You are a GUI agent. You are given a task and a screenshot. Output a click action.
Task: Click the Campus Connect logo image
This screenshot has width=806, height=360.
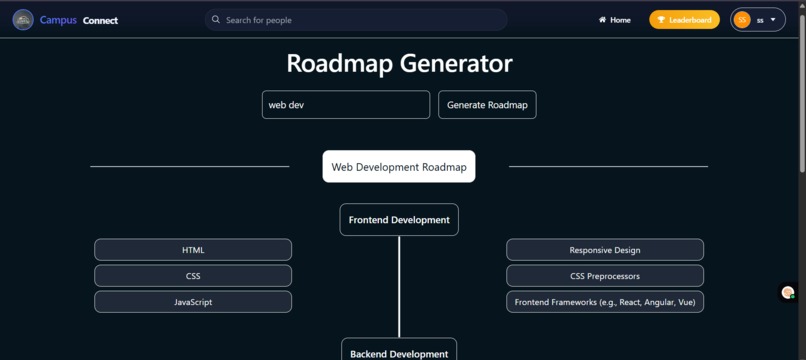[x=23, y=20]
